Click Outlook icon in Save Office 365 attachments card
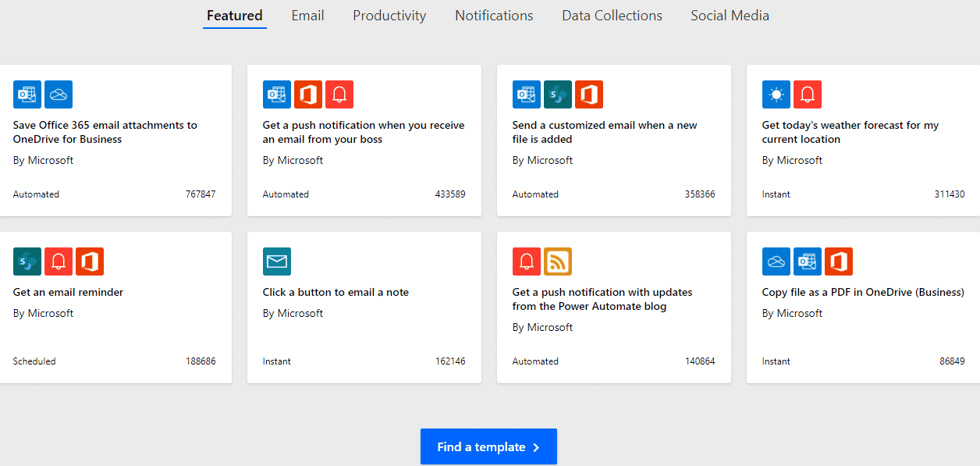The image size is (980, 466). pyautogui.click(x=27, y=94)
